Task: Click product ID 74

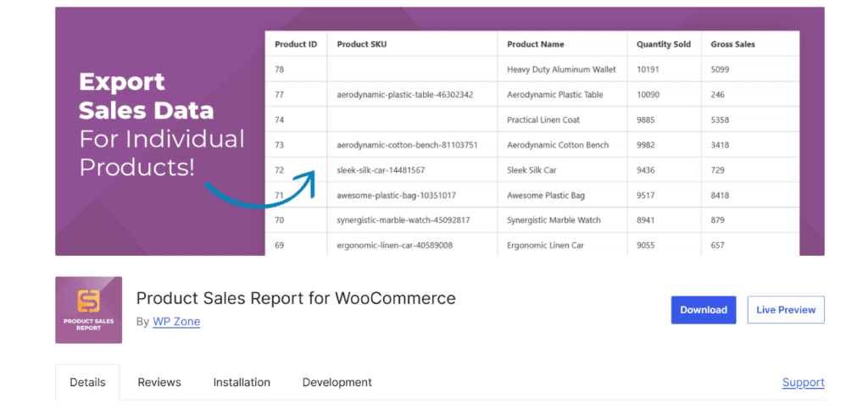Action: (280, 119)
